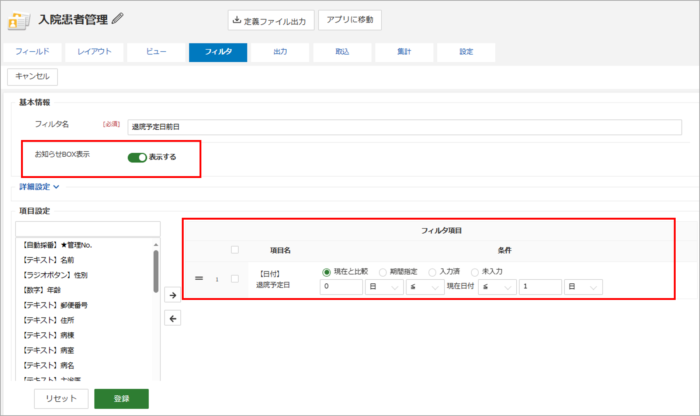Viewport: 700px width, 416px height.
Task: Click the right arrow to add item
Action: pyautogui.click(x=173, y=295)
